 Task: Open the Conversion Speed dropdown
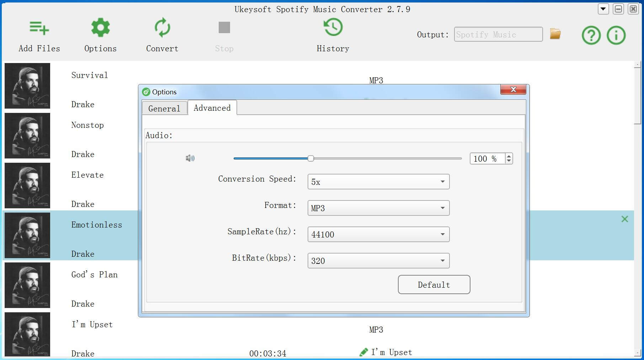378,182
